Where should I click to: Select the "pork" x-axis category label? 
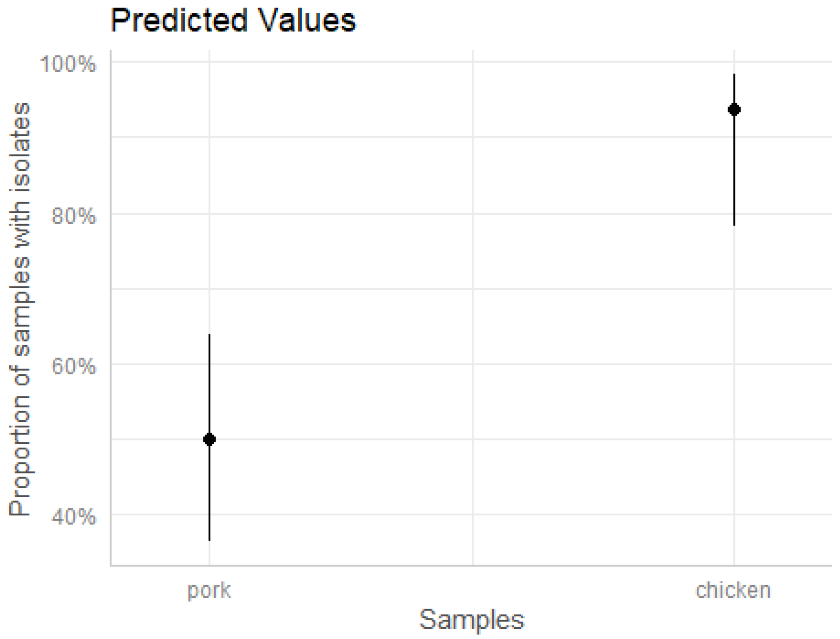click(x=209, y=590)
